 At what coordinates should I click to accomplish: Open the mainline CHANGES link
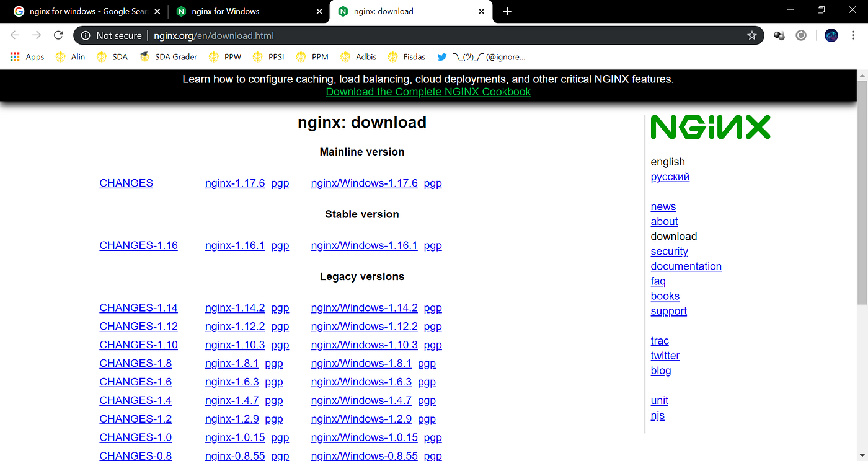click(x=126, y=183)
